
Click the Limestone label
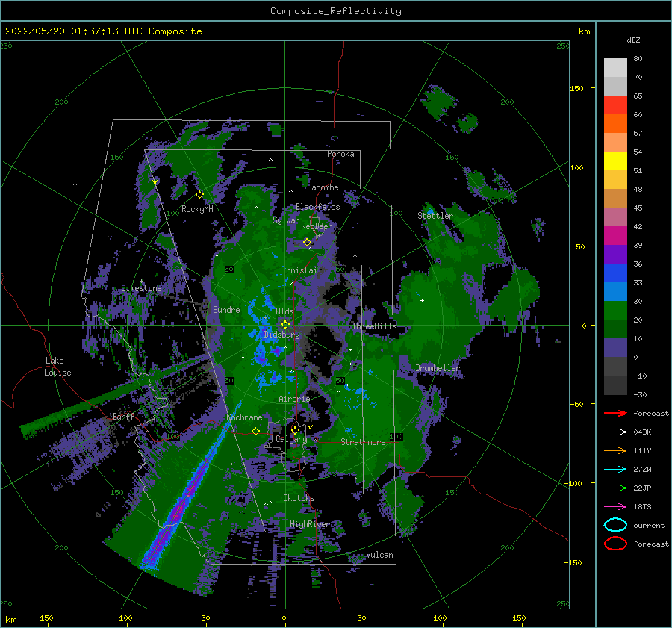pos(141,288)
